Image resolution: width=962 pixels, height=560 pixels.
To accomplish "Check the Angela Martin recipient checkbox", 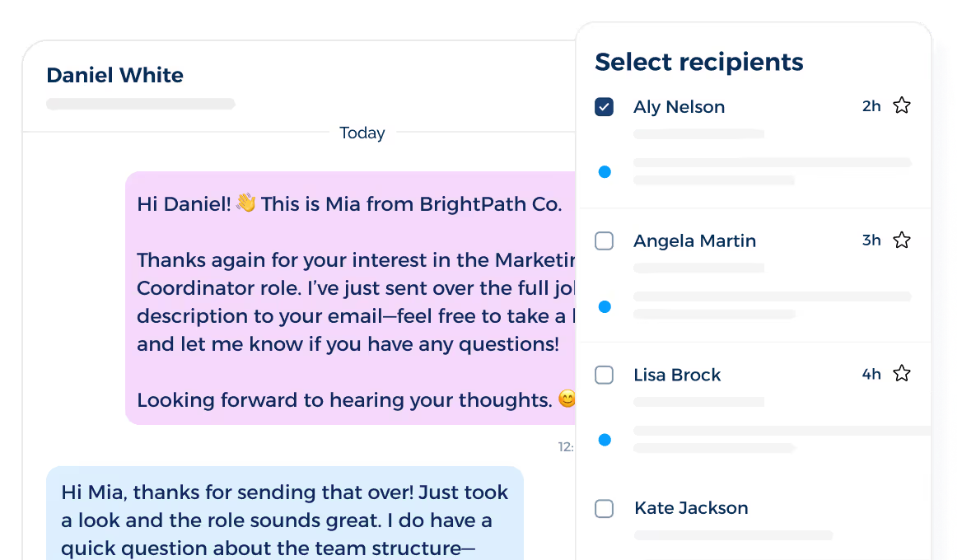I will coord(604,240).
